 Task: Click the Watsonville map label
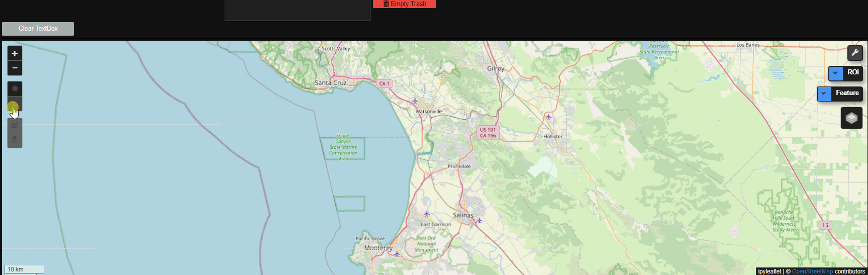pos(428,112)
